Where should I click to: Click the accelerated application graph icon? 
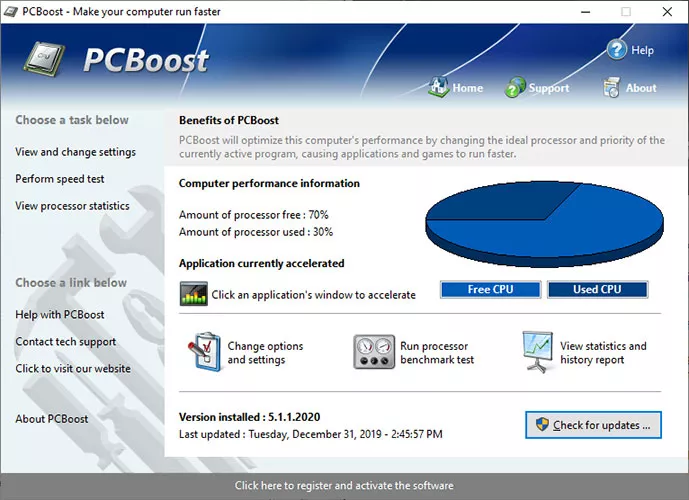(193, 294)
